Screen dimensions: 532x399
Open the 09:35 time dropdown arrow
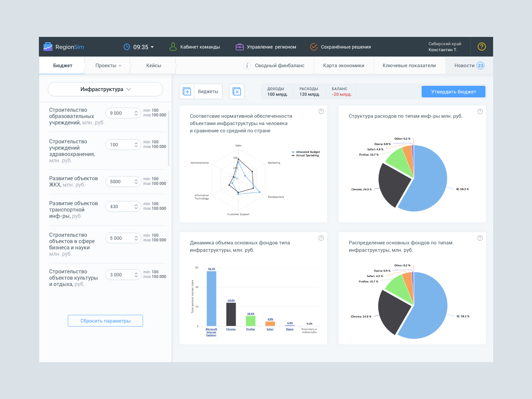152,47
